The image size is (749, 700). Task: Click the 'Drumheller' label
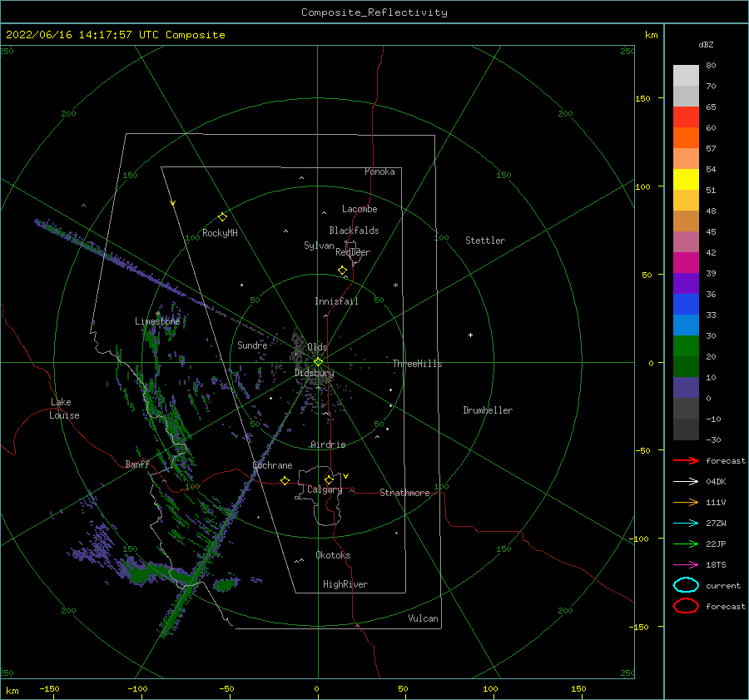click(488, 410)
